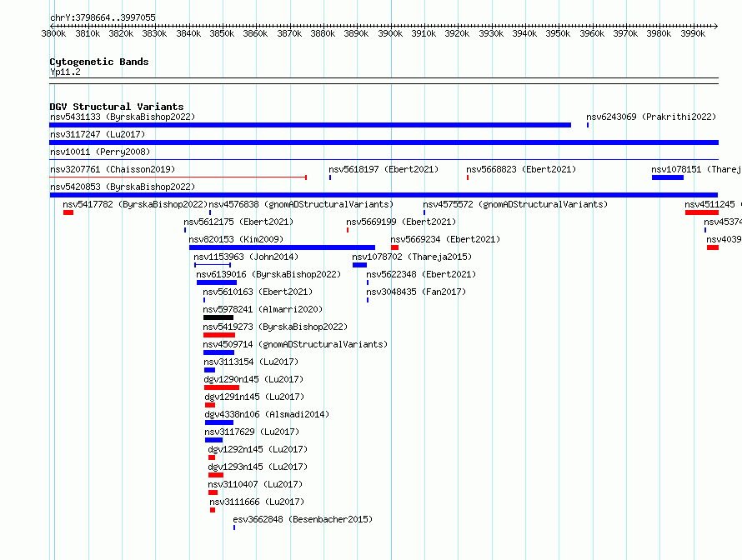
Task: Select the chrY:3798664..3997055 position text
Action: 103,17
